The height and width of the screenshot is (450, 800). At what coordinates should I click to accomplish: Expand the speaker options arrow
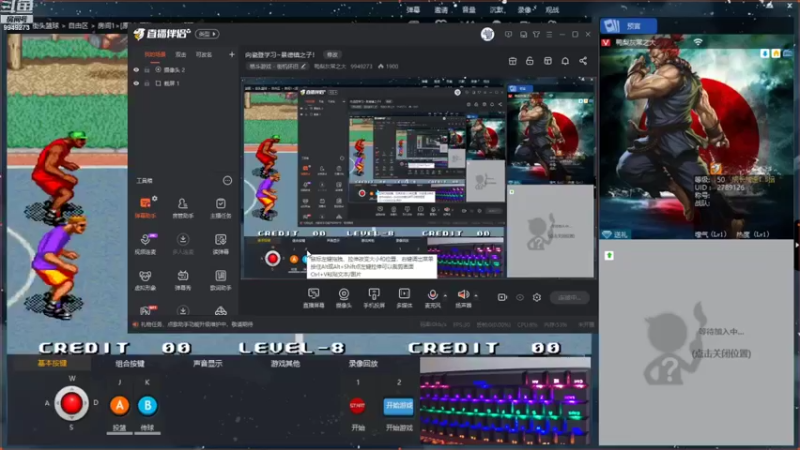click(476, 295)
